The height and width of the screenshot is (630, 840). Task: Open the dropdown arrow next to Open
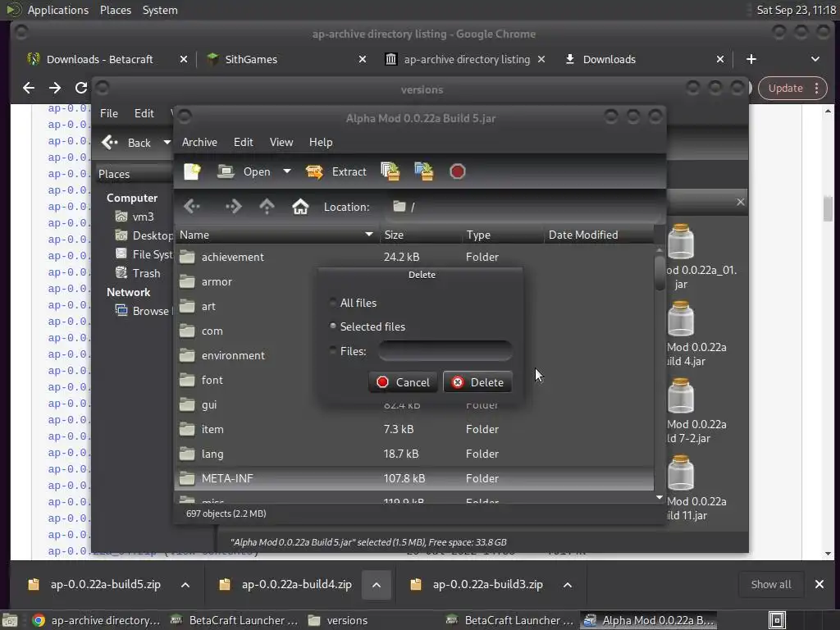point(287,171)
